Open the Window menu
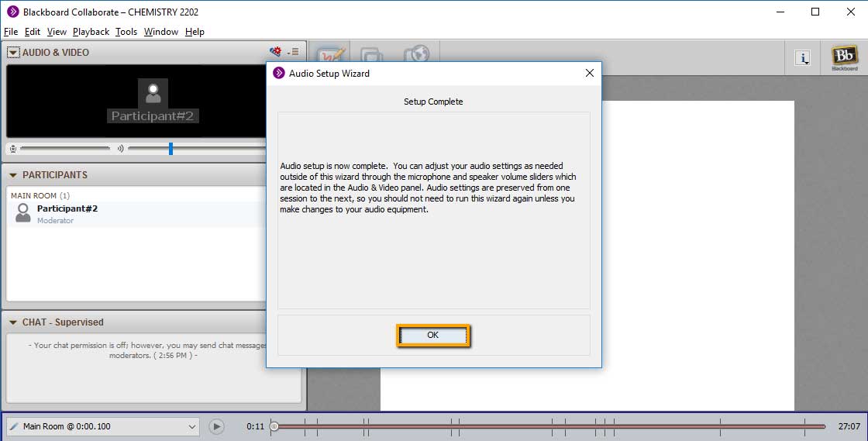Viewport: 868px width, 441px height. click(161, 32)
